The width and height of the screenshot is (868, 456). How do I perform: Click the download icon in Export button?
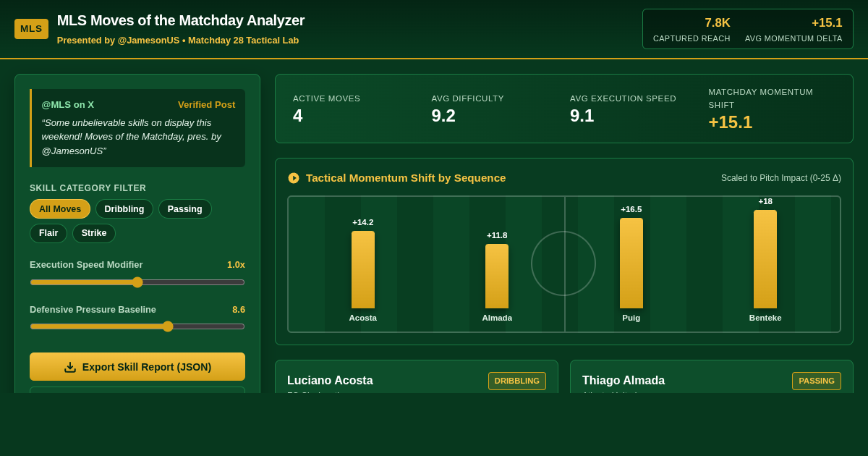[x=70, y=367]
